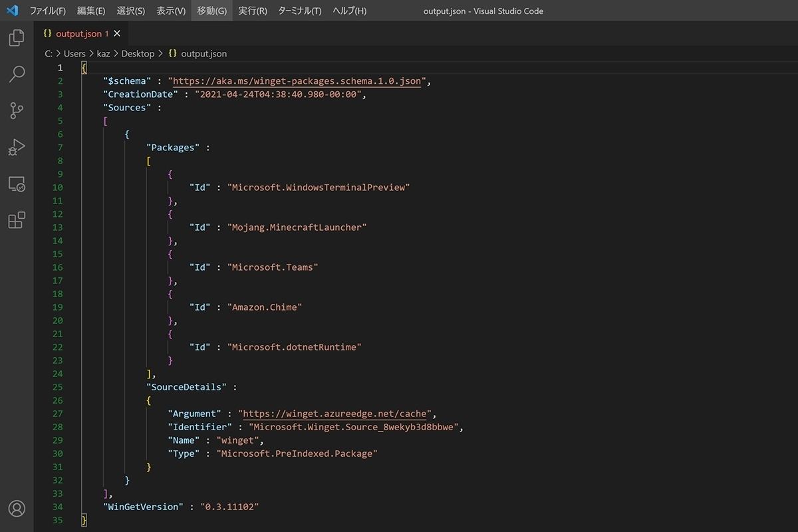Screen dimensions: 798x532
Task: Click the "Id" key on line 10
Action: coord(199,188)
